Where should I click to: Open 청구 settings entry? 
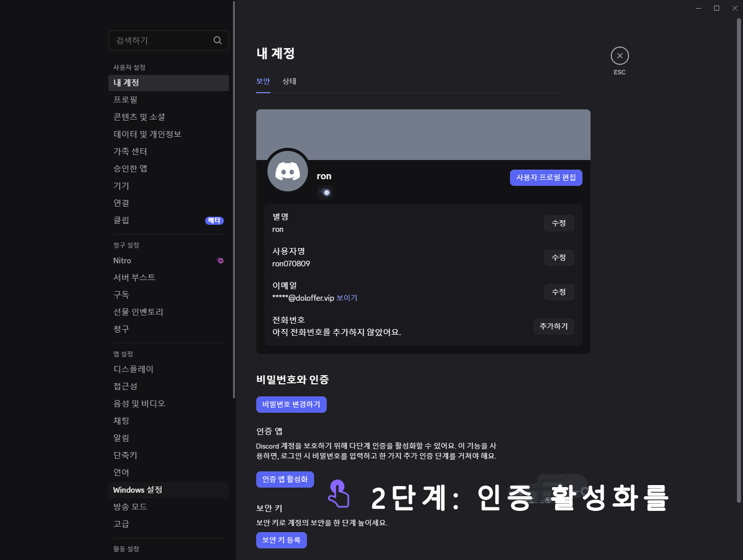point(169,329)
